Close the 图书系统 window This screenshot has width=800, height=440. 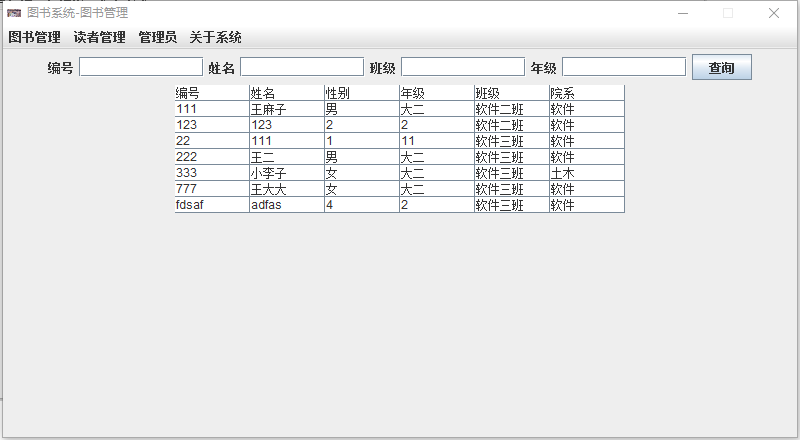point(773,13)
